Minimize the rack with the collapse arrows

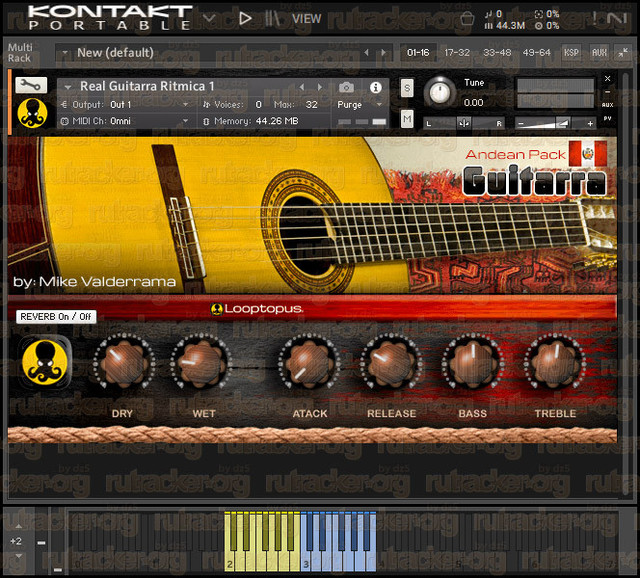click(623, 52)
